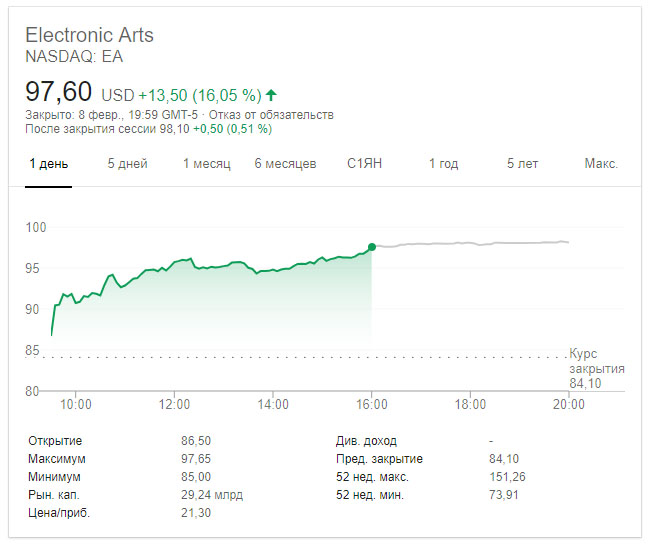Viewport: 650px width, 548px height.
Task: Click the '52 нед. макс.' value '151,26'
Action: click(507, 477)
